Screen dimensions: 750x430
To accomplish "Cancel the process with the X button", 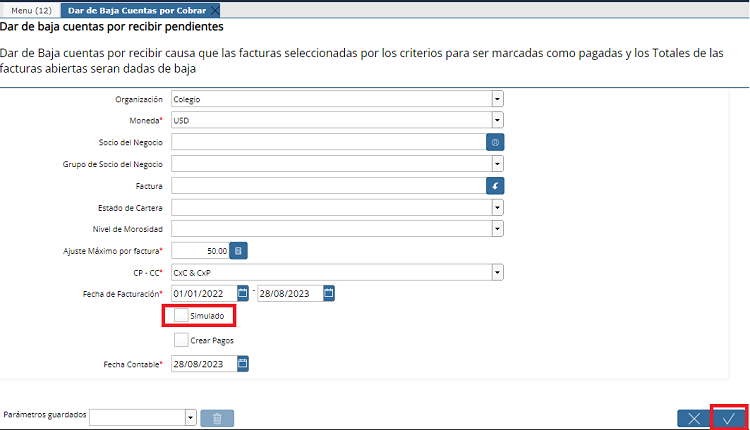I will tap(693, 418).
